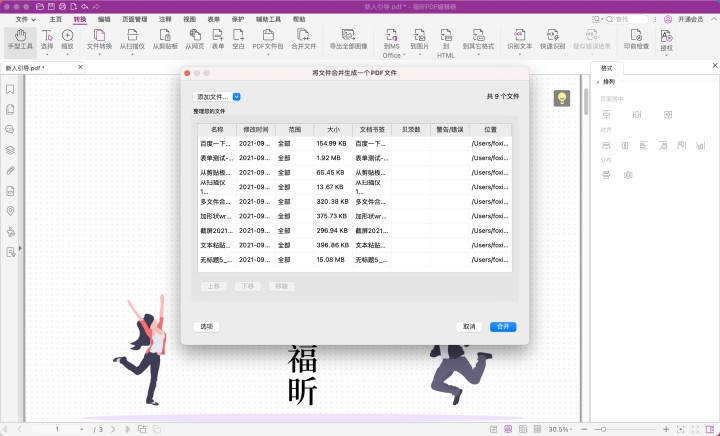This screenshot has width=720, height=436.
Task: Open the layers panel in left sidebar
Action: pos(10,150)
